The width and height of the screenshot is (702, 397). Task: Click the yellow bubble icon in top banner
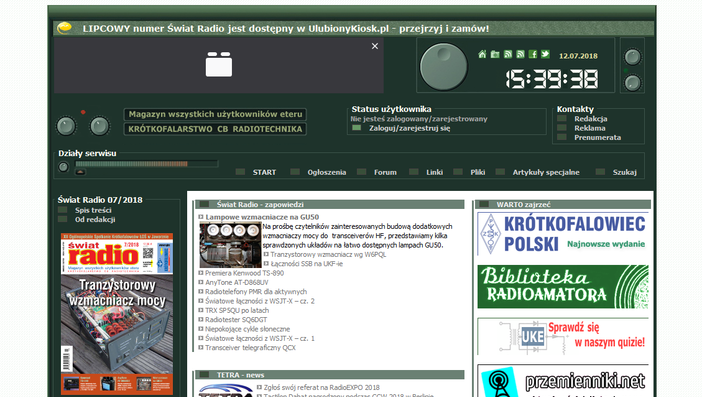click(x=64, y=28)
